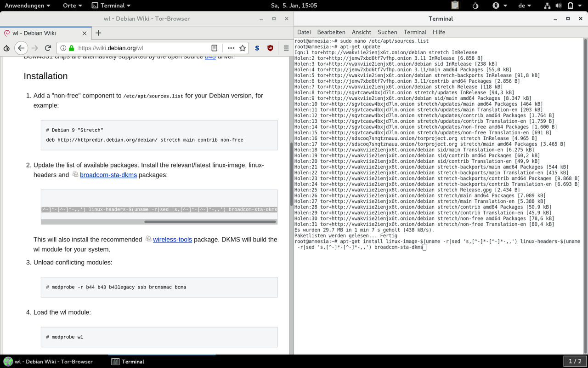Image resolution: width=588 pixels, height=368 pixels.
Task: Click the '# Debian 9 "Stretch"' comment line
Action: pos(74,130)
